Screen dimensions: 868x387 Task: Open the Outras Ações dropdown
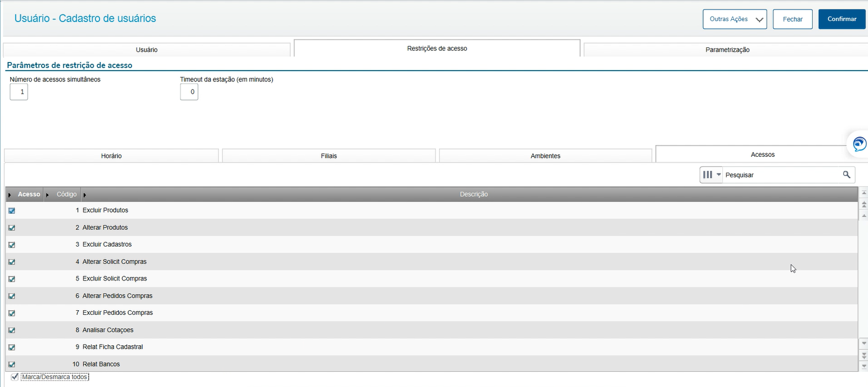click(734, 19)
